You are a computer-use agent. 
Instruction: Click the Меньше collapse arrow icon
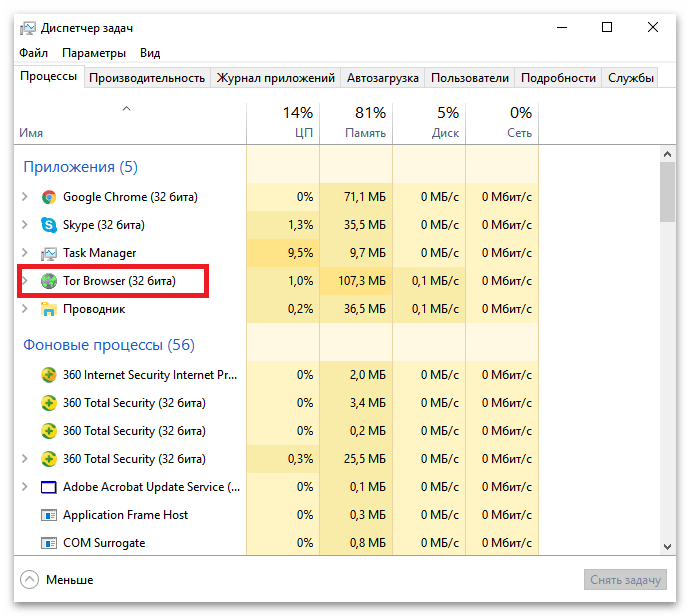point(29,580)
